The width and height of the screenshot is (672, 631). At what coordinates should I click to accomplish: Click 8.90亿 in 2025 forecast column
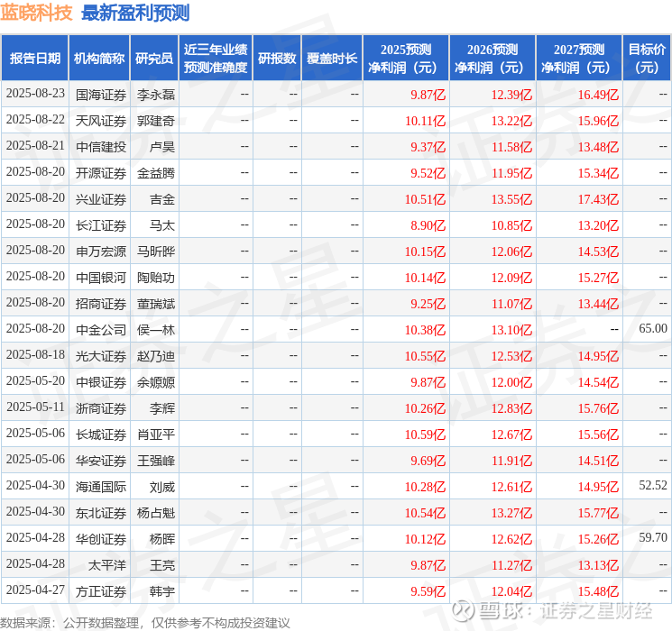point(428,225)
